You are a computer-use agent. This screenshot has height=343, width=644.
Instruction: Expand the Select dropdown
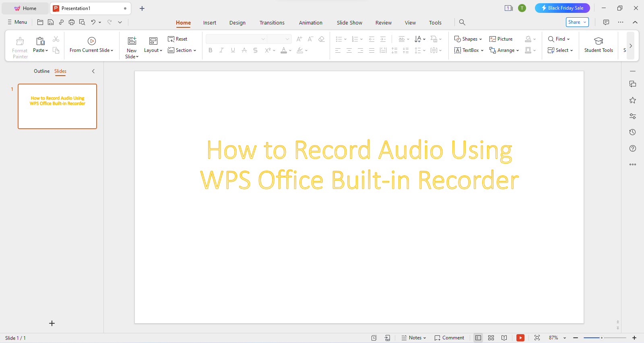click(x=560, y=50)
